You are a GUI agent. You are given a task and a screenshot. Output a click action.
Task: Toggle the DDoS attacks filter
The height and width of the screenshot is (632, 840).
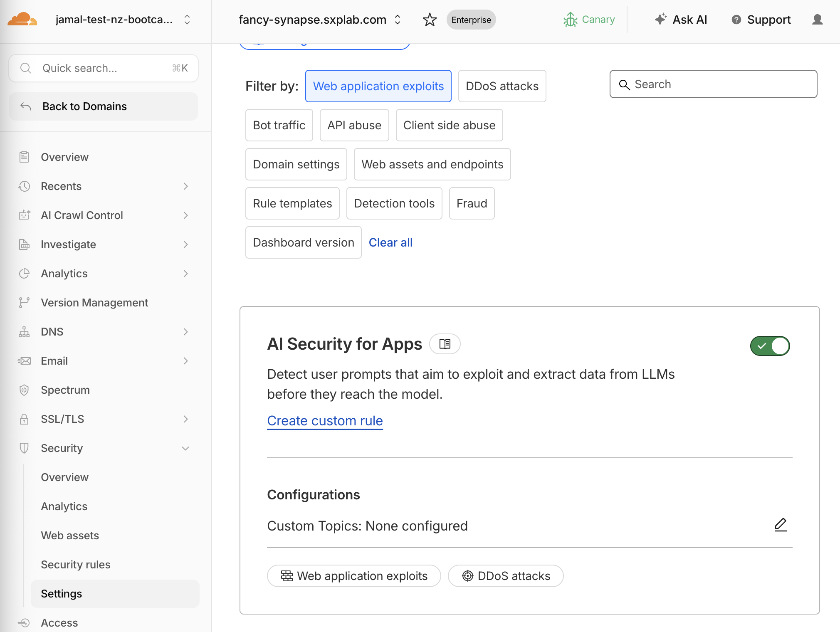(x=502, y=86)
